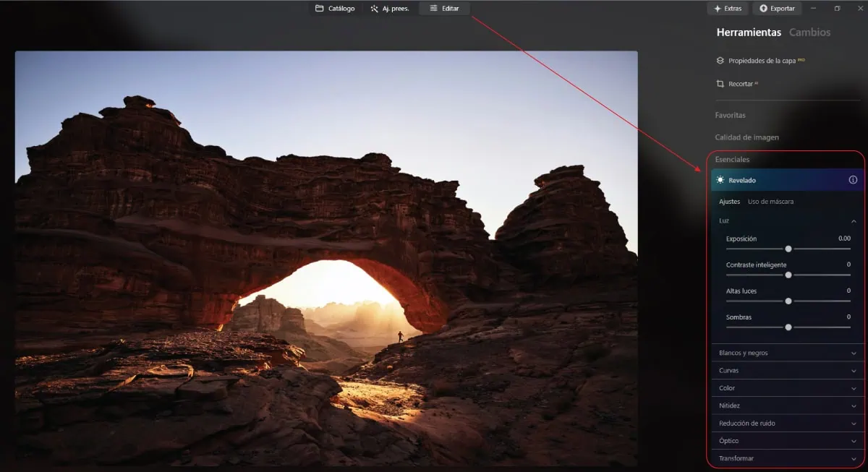Screen dimensions: 868x472
Task: Click the Contraste inteligente slider handle
Action: tap(788, 275)
